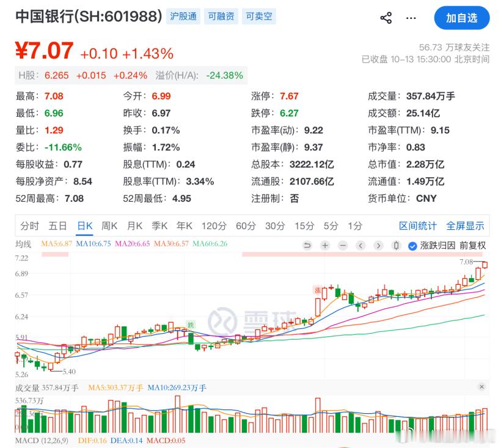The height and width of the screenshot is (448, 501).
Task: Click the 涨 marker on the candlestick chart
Action: [317, 290]
